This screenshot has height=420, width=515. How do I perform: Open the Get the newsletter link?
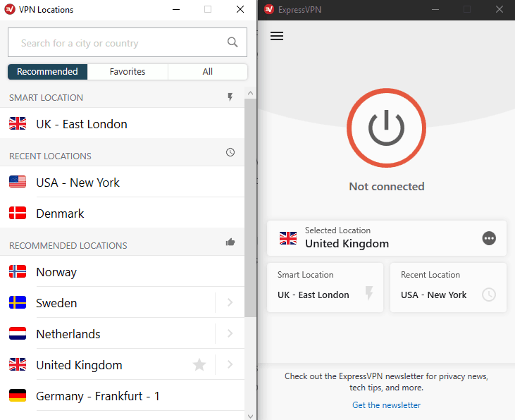[x=386, y=405]
